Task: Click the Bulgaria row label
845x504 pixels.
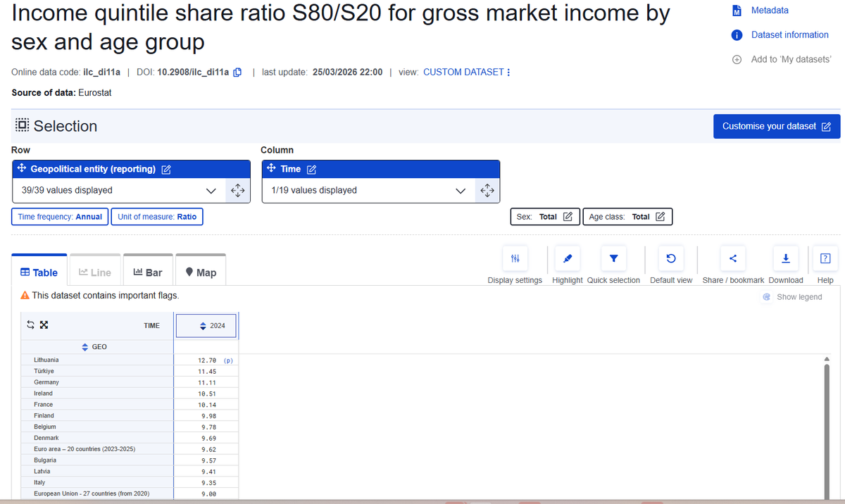Action: (x=45, y=460)
